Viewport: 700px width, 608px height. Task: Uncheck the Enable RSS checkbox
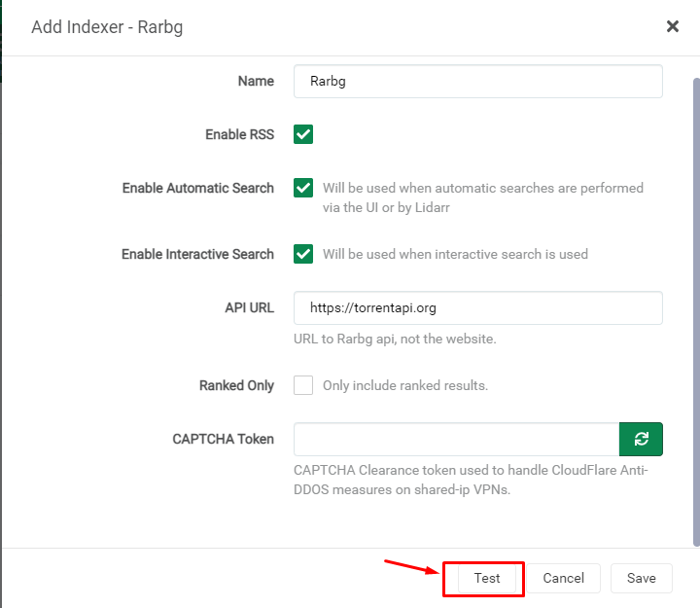pyautogui.click(x=303, y=134)
